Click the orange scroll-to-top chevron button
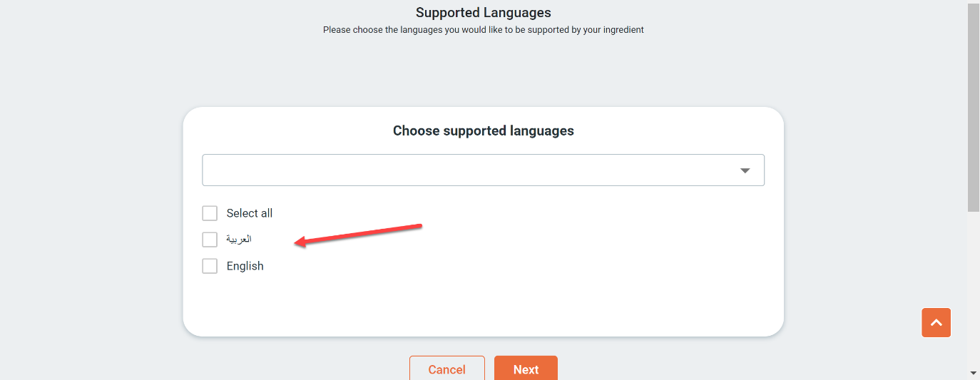Image resolution: width=980 pixels, height=380 pixels. (x=936, y=322)
